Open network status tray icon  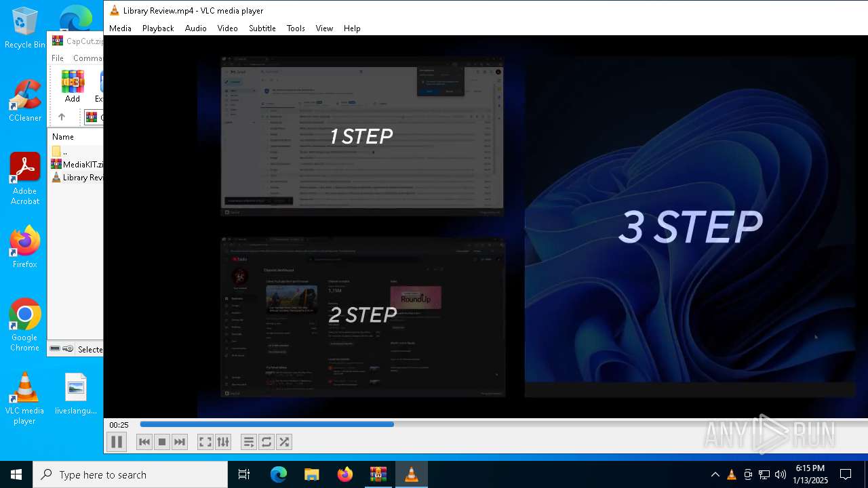tap(764, 474)
